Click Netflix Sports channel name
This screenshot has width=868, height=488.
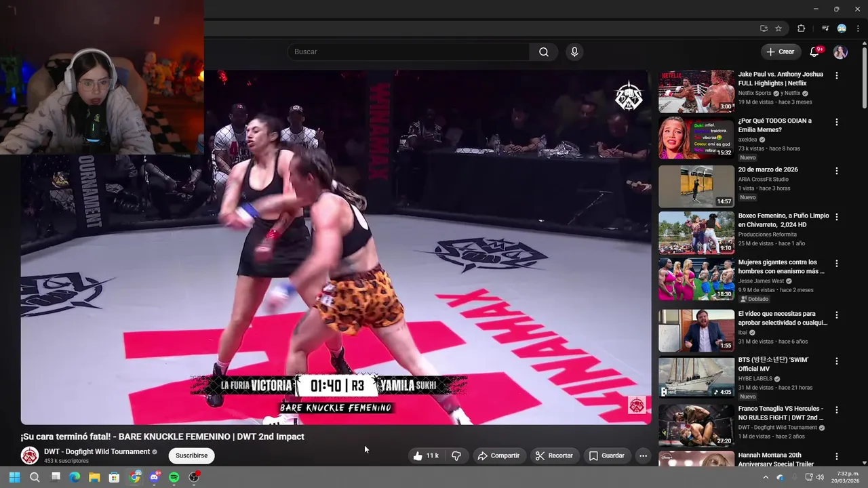tap(755, 93)
